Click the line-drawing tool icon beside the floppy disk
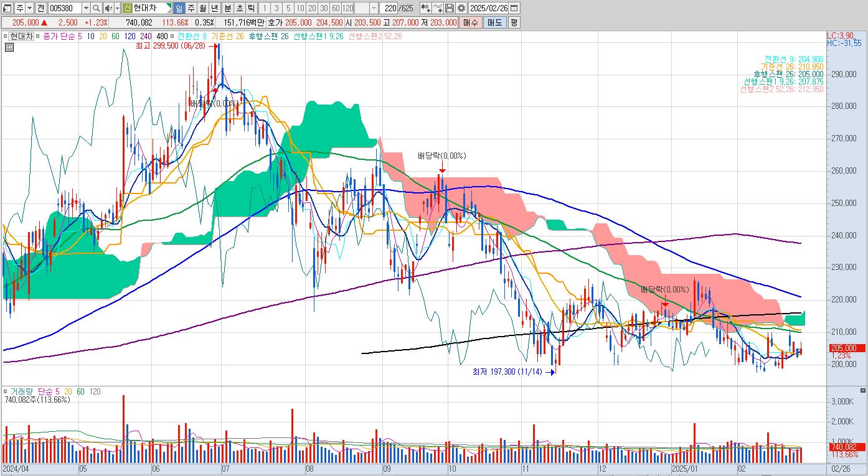Viewport: 868px width, 476px height. click(437, 8)
